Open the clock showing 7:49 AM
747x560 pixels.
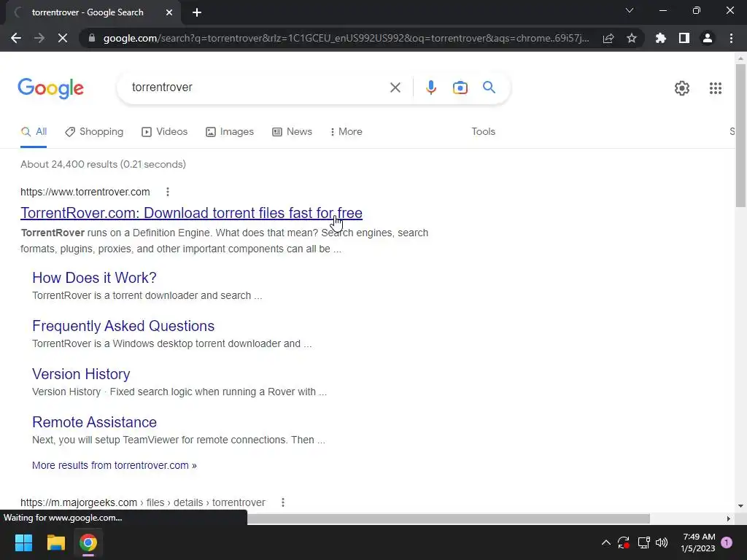[x=698, y=542]
